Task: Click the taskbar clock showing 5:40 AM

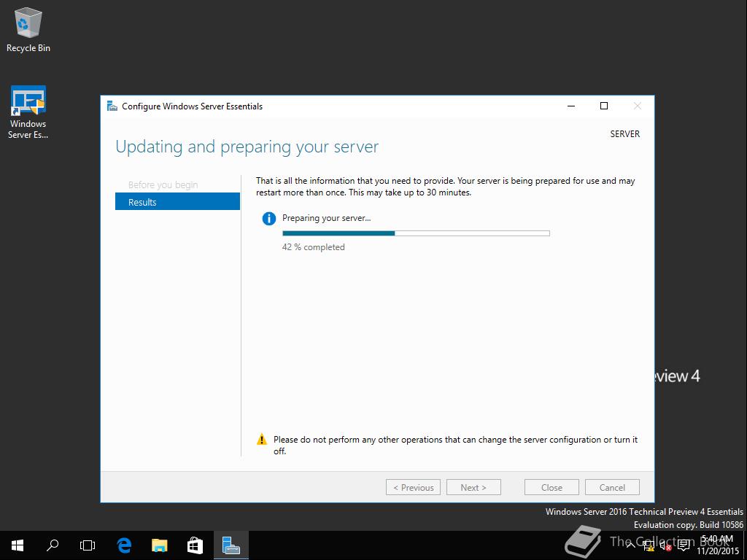Action: coord(718,545)
